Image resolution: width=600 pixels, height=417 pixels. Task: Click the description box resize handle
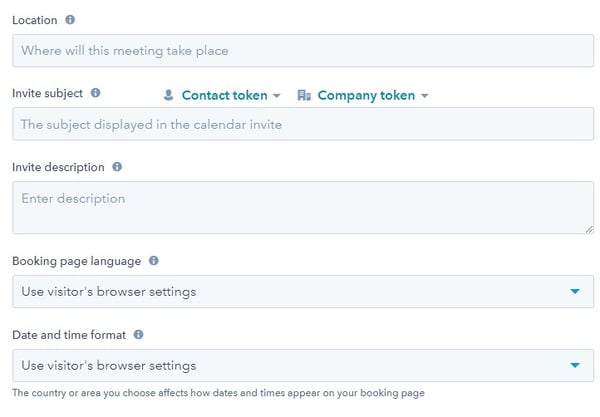(x=589, y=229)
